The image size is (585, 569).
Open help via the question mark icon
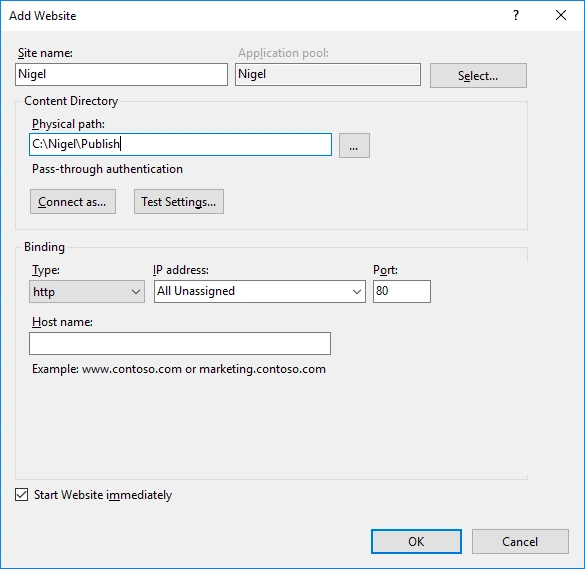[x=516, y=15]
